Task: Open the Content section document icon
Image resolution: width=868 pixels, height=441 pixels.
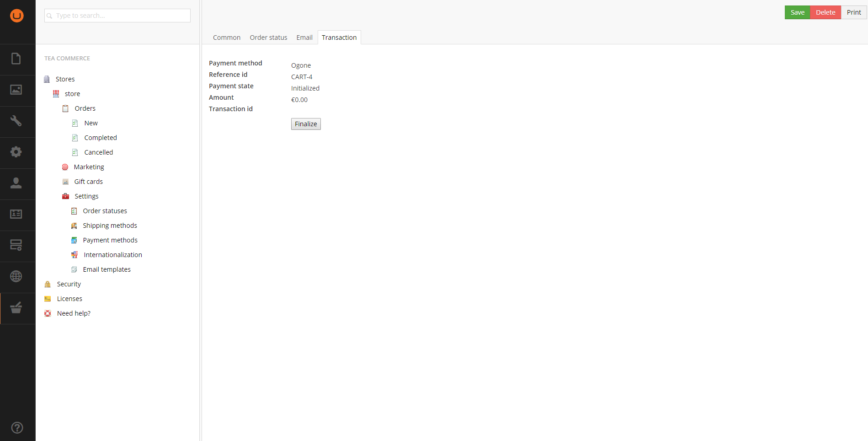Action: (x=16, y=59)
